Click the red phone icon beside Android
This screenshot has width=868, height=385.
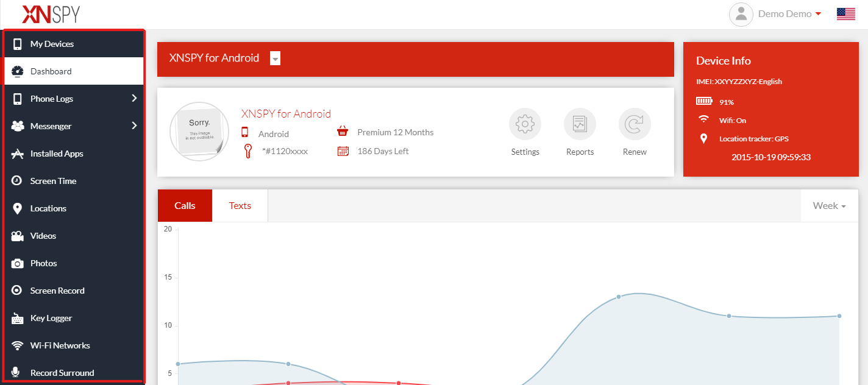(245, 132)
